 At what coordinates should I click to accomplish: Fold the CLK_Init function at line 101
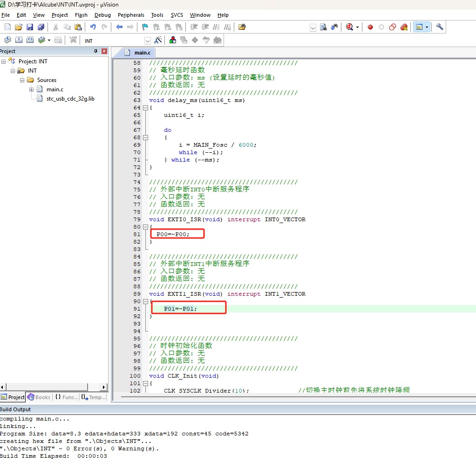[x=145, y=383]
